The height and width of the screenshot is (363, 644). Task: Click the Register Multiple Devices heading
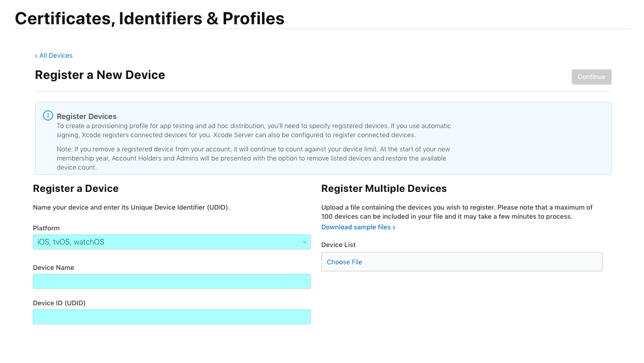tap(383, 189)
